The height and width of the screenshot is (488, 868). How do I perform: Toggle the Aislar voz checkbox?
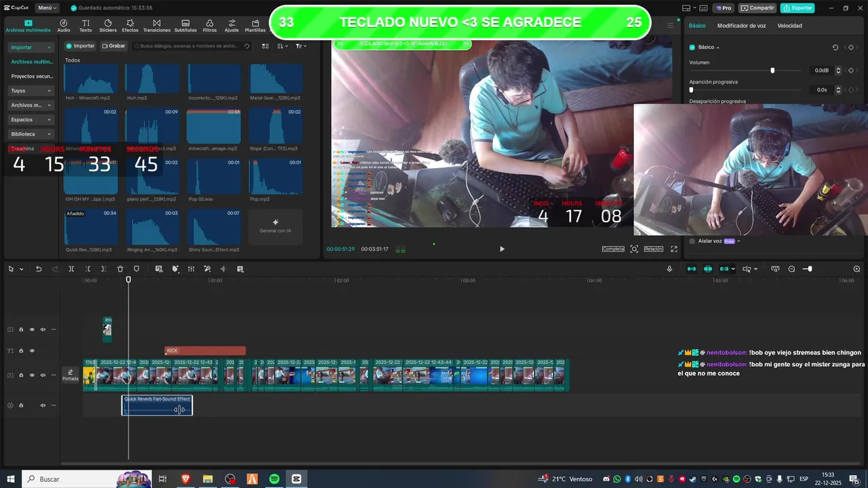(x=692, y=241)
